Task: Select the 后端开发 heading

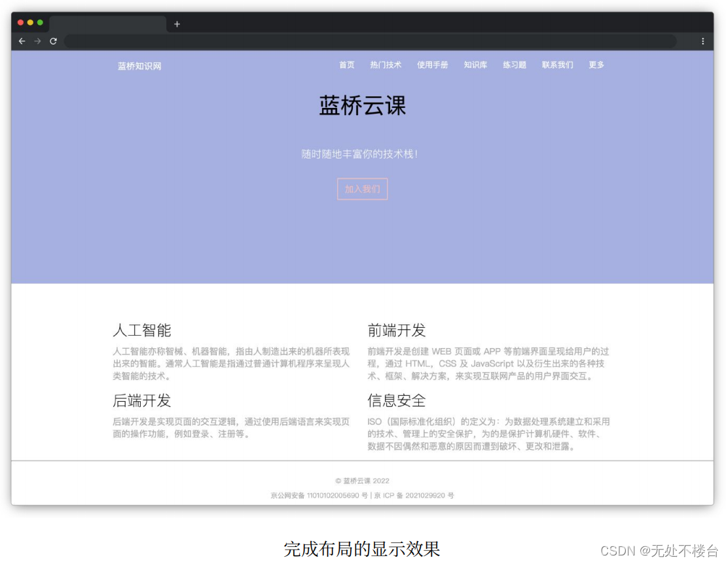Action: pyautogui.click(x=142, y=400)
